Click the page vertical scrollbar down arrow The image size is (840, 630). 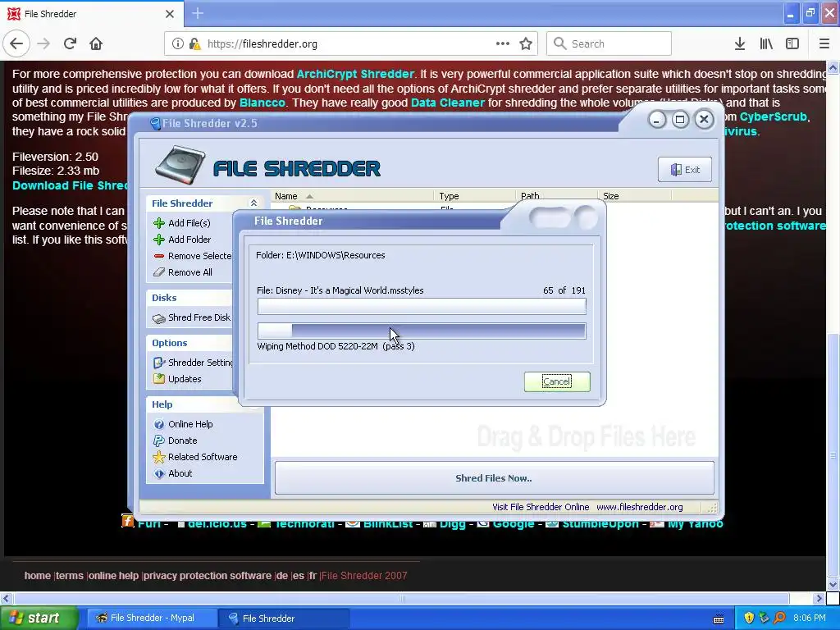(833, 584)
